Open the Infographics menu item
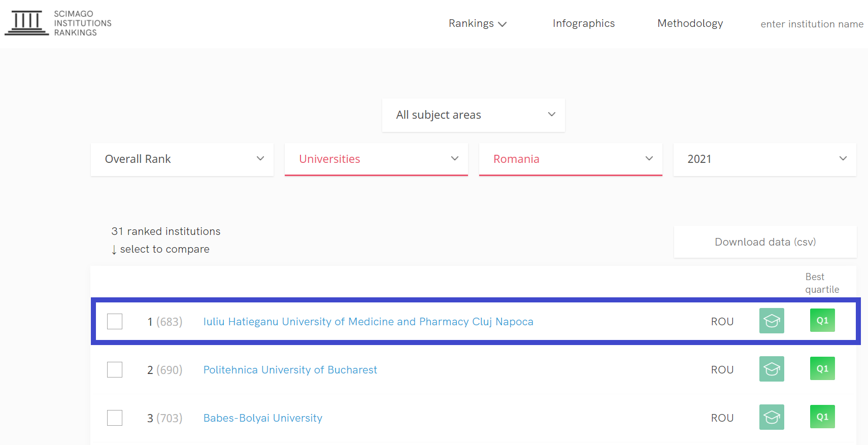 point(584,23)
